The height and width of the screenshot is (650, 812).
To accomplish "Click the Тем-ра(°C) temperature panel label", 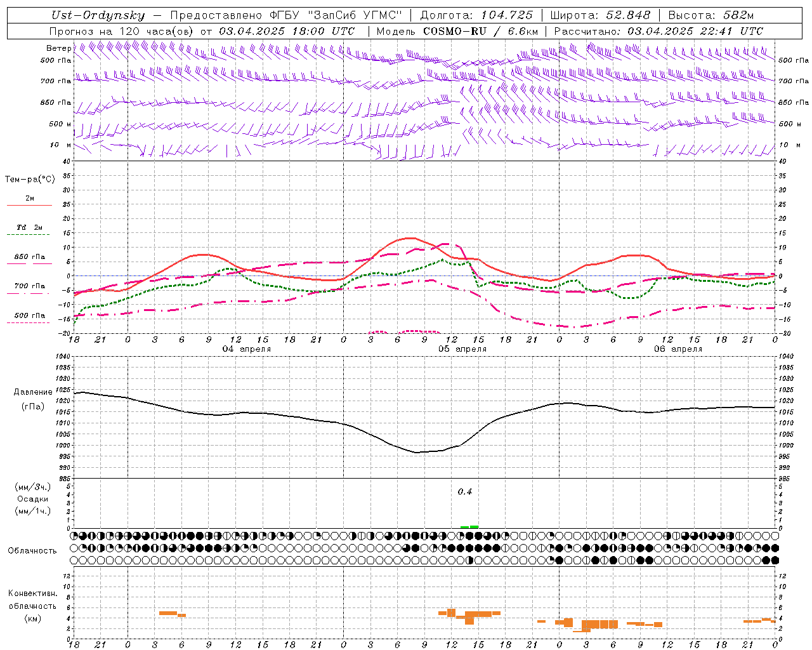I will point(30,180).
